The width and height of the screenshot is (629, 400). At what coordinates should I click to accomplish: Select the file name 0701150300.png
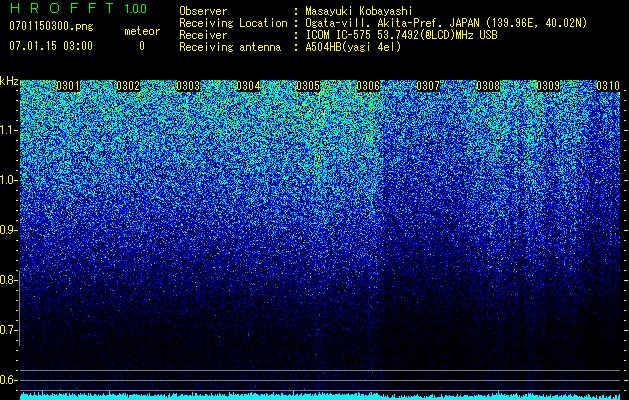(51, 27)
